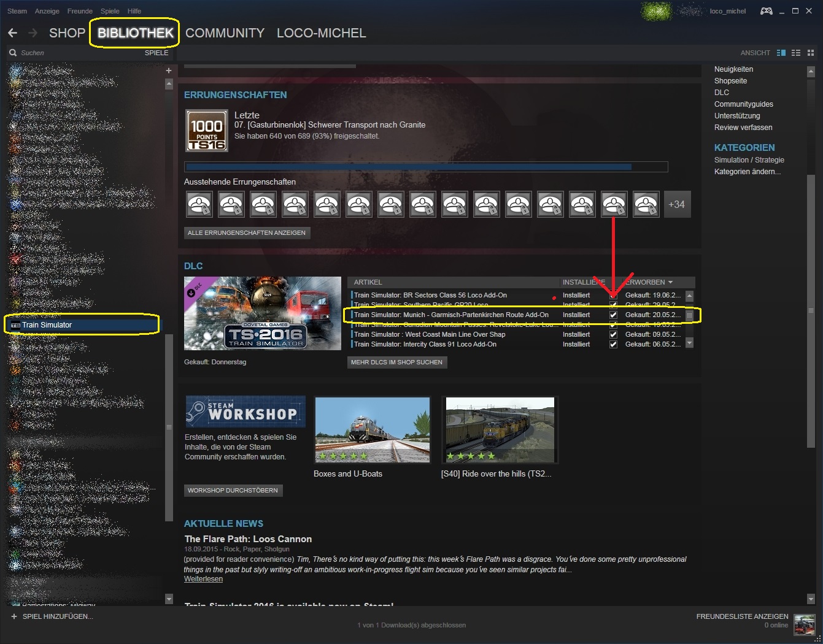Click Kategorien ändern... link

pyautogui.click(x=748, y=172)
